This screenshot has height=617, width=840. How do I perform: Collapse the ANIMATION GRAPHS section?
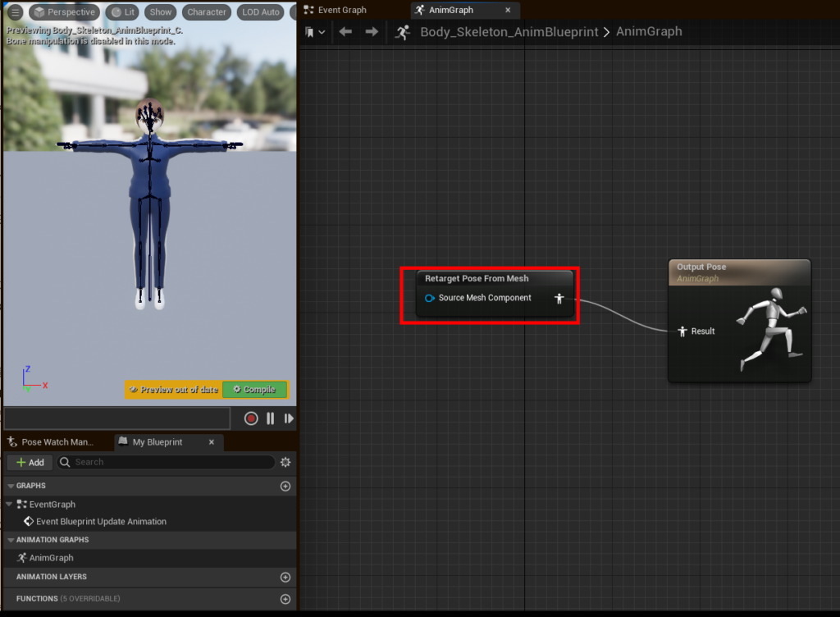(11, 540)
